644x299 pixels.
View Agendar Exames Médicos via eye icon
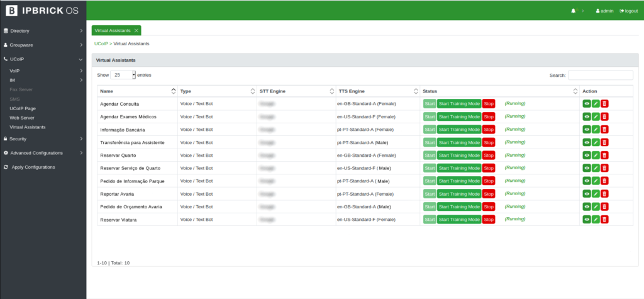pos(587,116)
